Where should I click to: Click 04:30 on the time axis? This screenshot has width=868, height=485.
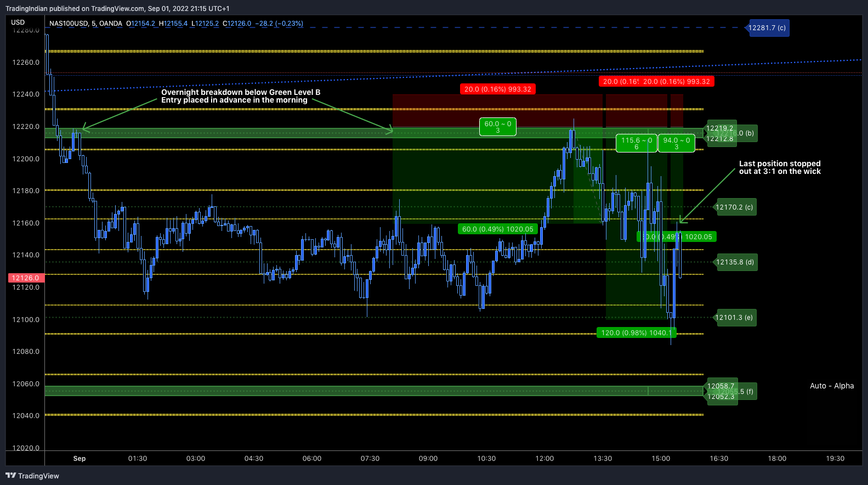(254, 459)
